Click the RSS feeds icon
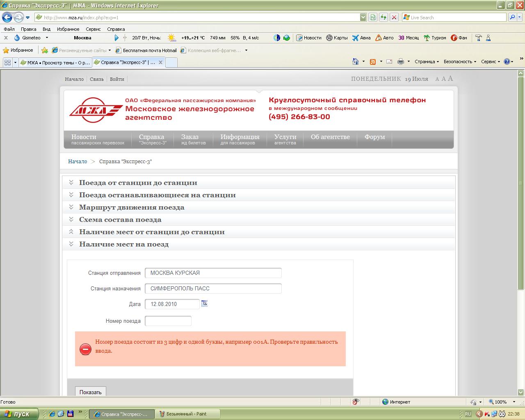The height and width of the screenshot is (420, 525). coord(373,62)
